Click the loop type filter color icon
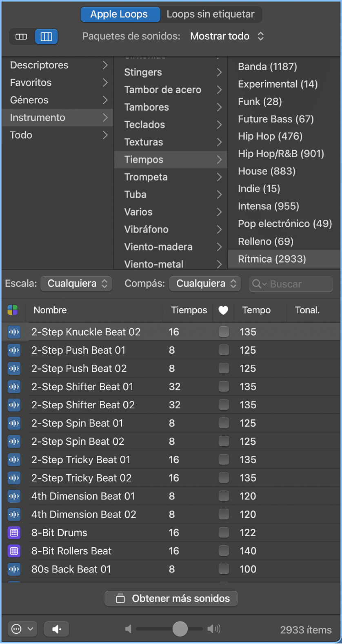342x644 pixels. coord(13,310)
